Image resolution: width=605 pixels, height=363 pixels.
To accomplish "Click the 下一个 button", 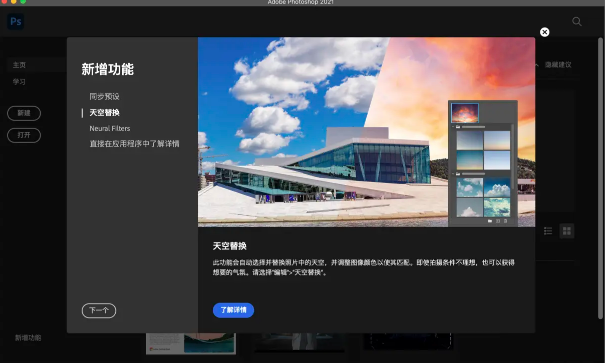I will pyautogui.click(x=99, y=311).
